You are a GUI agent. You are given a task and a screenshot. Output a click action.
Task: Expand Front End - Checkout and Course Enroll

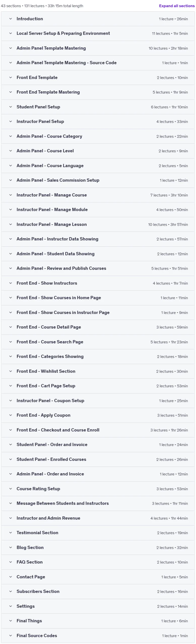point(98,430)
